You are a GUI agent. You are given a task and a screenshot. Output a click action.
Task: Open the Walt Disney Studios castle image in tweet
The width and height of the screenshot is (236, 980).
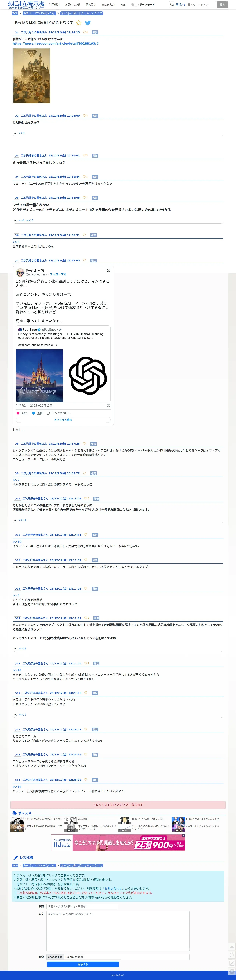click(40, 375)
